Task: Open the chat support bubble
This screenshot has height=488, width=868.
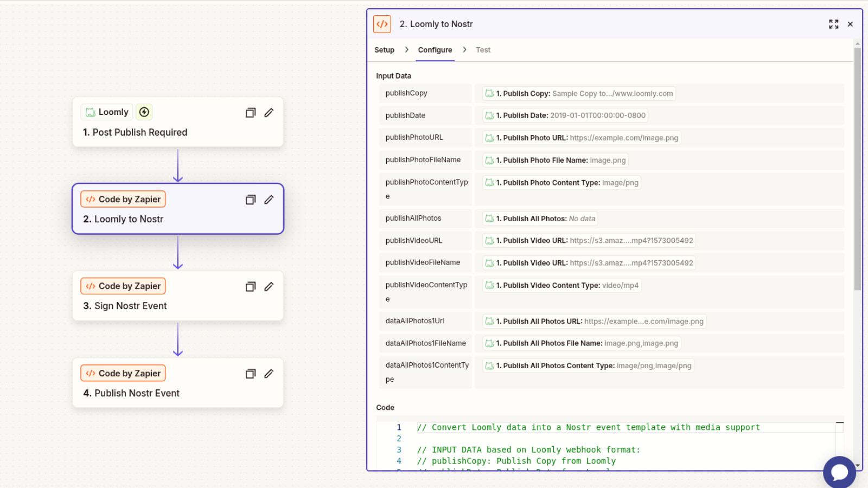Action: pos(839,472)
